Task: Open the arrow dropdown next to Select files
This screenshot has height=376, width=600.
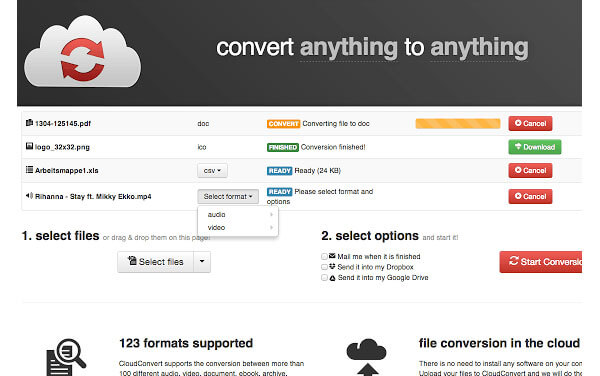Action: click(x=202, y=262)
